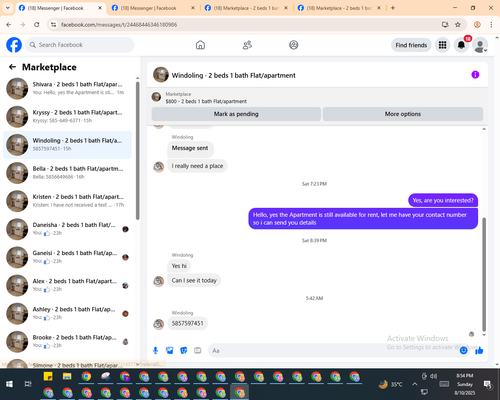Image resolution: width=500 pixels, height=400 pixels.
Task: Open the Windows Start menu
Action: (9, 384)
